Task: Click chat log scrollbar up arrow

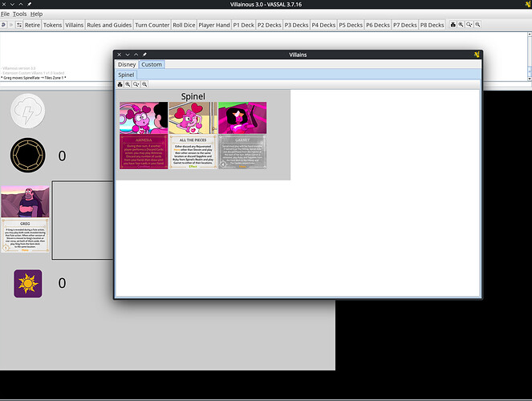Action: coord(530,34)
